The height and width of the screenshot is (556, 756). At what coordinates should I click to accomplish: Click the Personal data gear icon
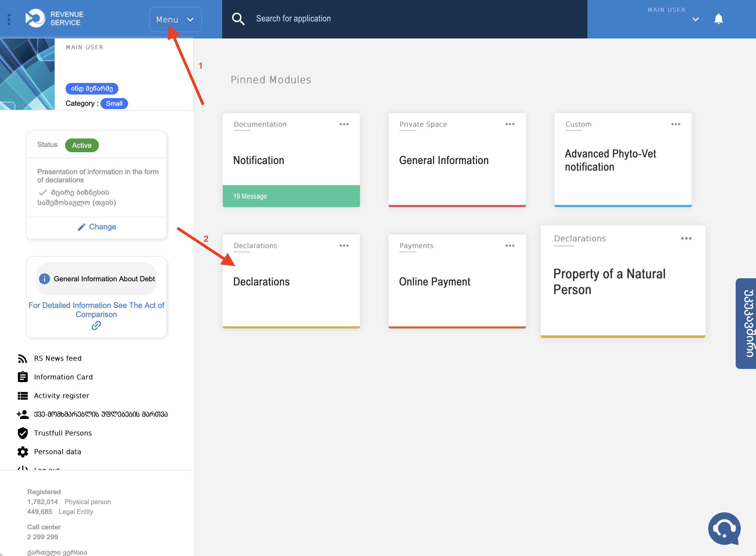23,452
